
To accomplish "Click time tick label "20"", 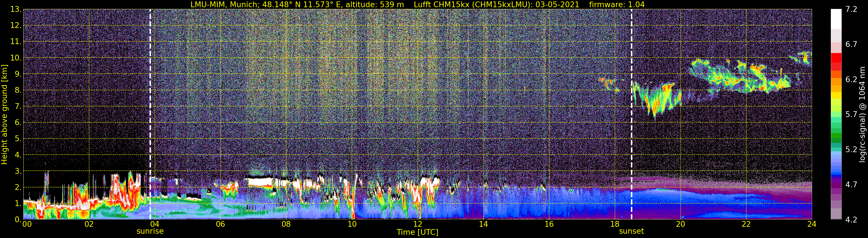I will click(680, 224).
